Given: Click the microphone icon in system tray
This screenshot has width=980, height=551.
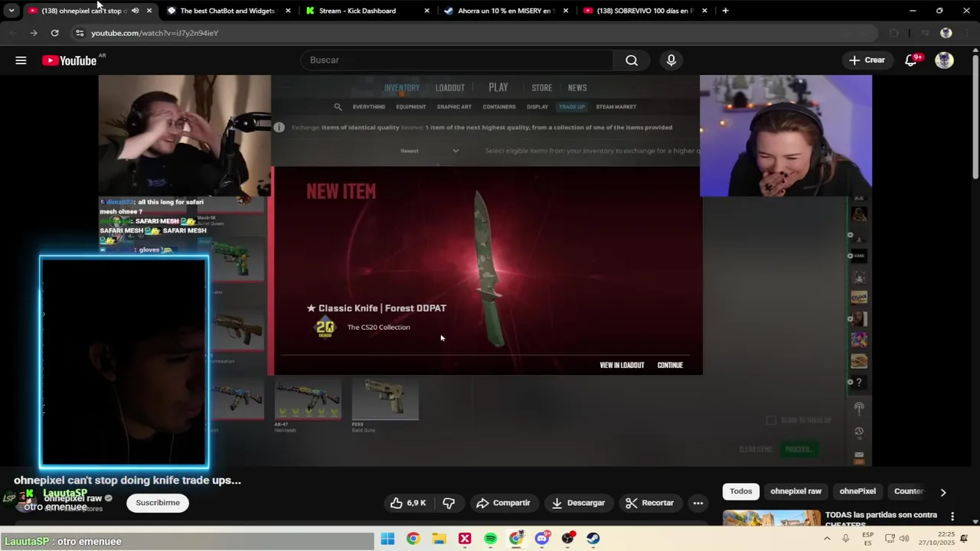Looking at the screenshot, I should (846, 539).
